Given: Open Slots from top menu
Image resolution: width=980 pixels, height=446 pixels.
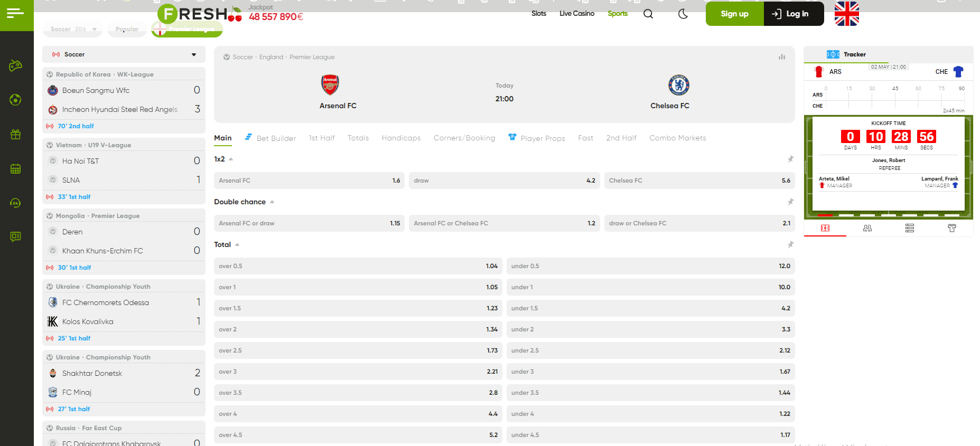Looking at the screenshot, I should pos(539,14).
